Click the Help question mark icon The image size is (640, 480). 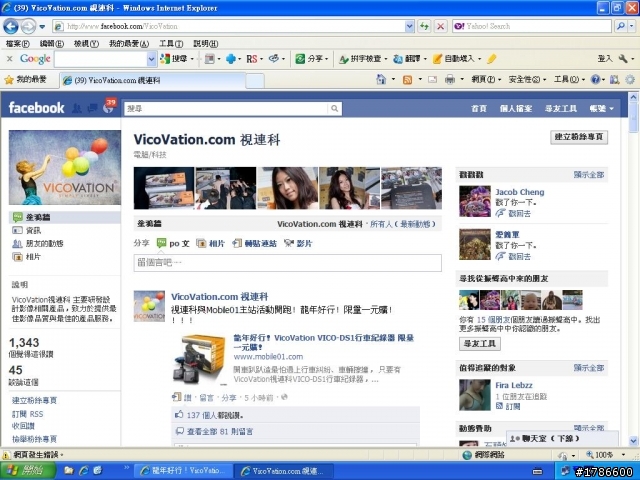coord(595,79)
